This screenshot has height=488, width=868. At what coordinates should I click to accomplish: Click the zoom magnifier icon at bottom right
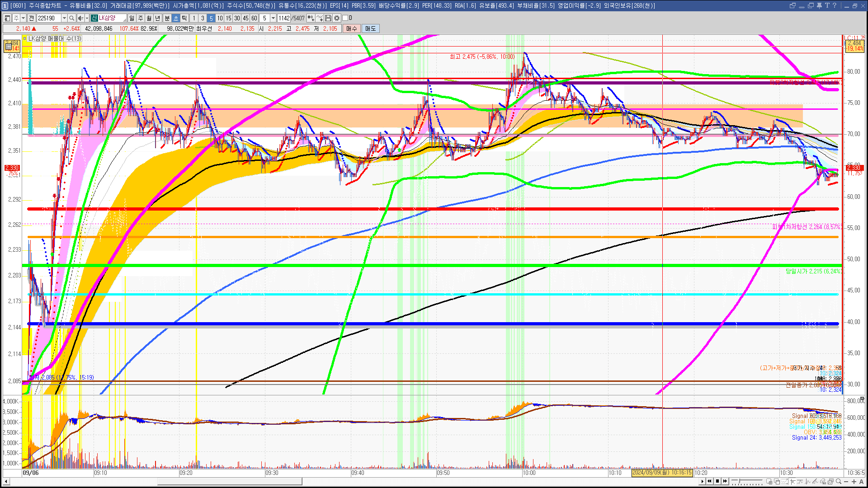pos(839,481)
